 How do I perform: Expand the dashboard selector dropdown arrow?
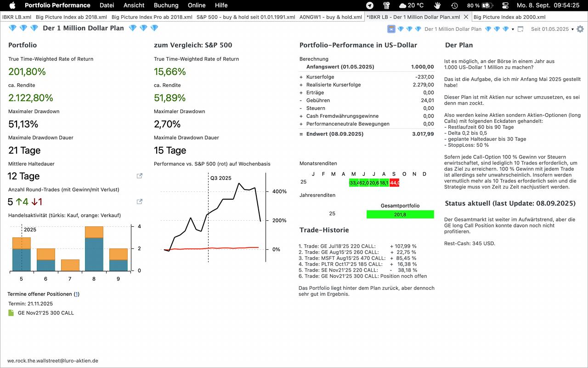pyautogui.click(x=513, y=29)
